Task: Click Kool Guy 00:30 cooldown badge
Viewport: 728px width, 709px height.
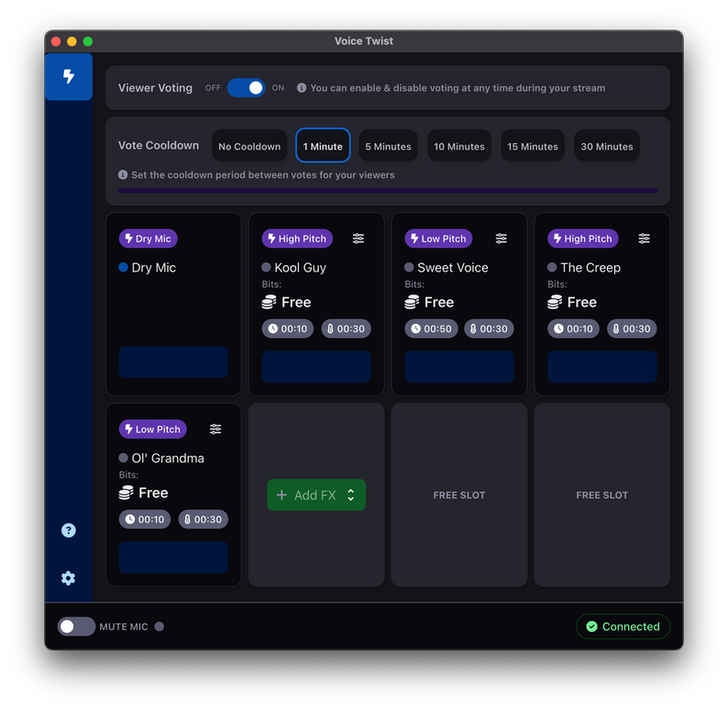Action: (x=346, y=328)
